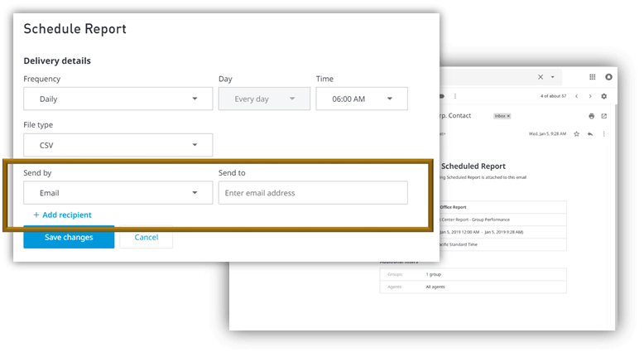644x357 pixels.
Task: Remove the Inbox label with its x
Action: pos(508,116)
